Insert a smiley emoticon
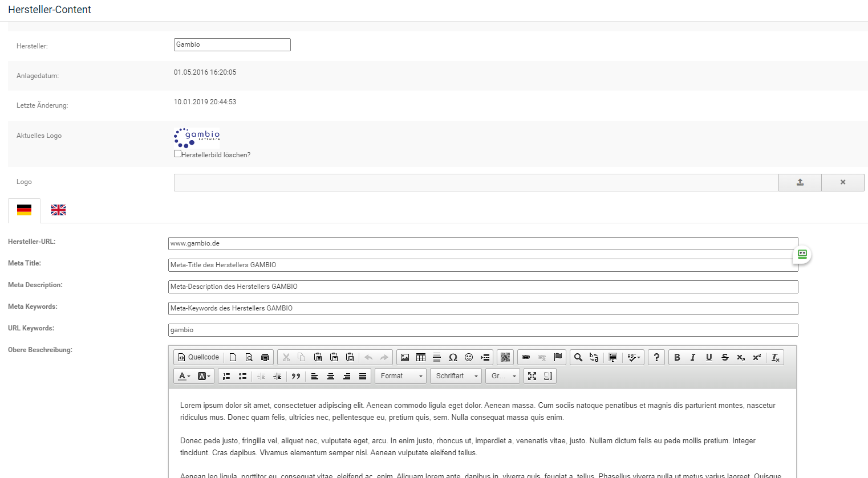Viewport: 868px width, 478px height. click(x=469, y=357)
